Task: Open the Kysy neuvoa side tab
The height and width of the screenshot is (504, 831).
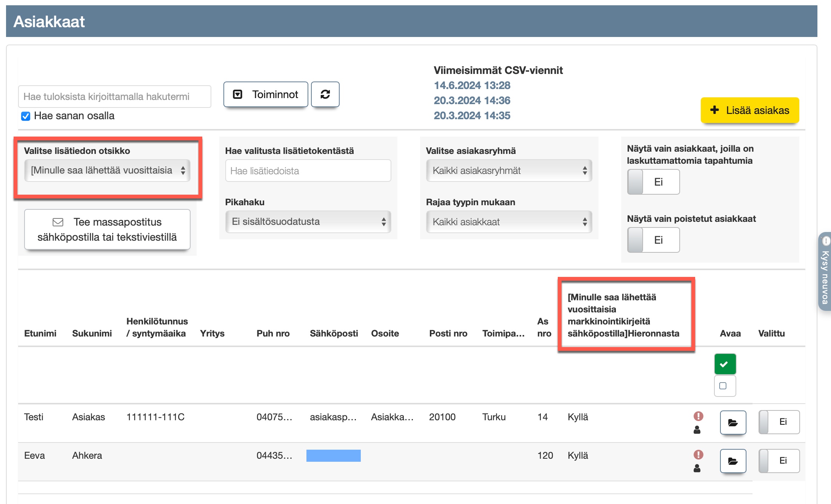Action: tap(825, 272)
